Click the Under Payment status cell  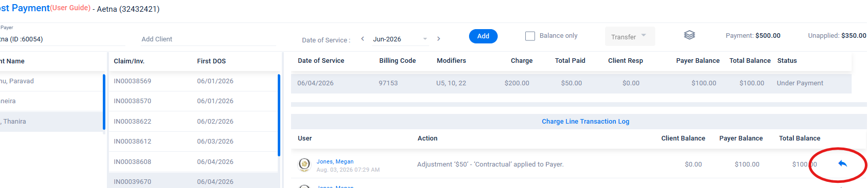click(x=800, y=83)
